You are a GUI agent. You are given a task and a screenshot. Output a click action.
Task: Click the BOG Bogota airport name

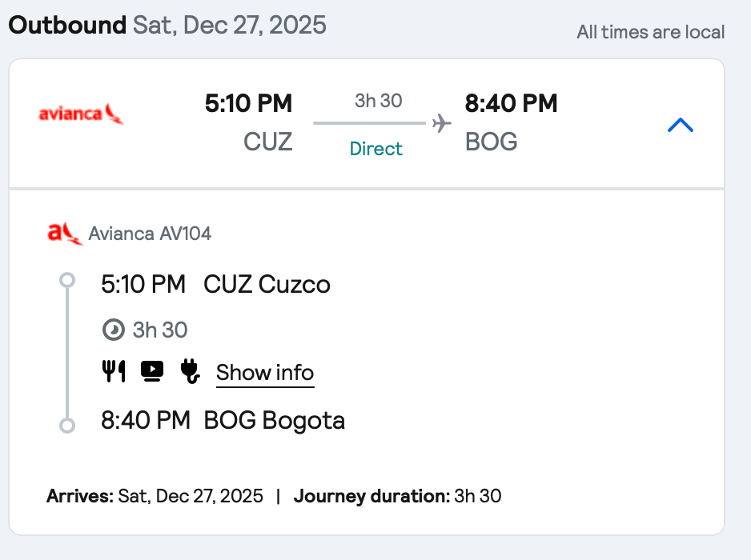[275, 420]
